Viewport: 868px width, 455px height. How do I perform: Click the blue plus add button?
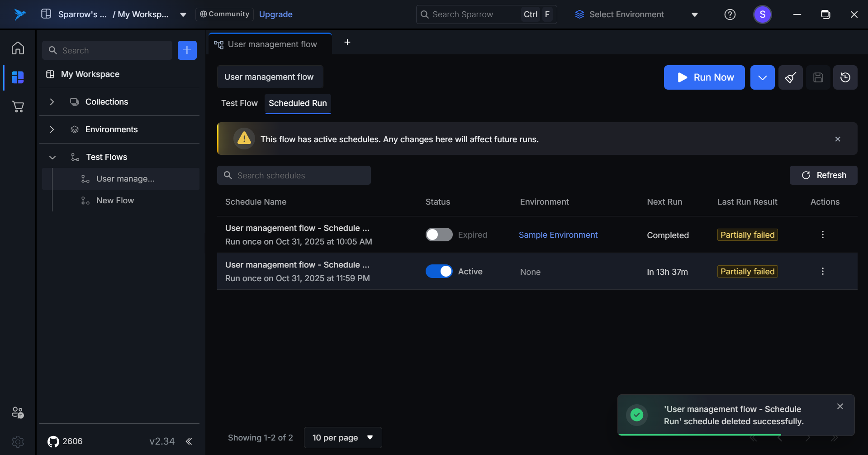187,50
